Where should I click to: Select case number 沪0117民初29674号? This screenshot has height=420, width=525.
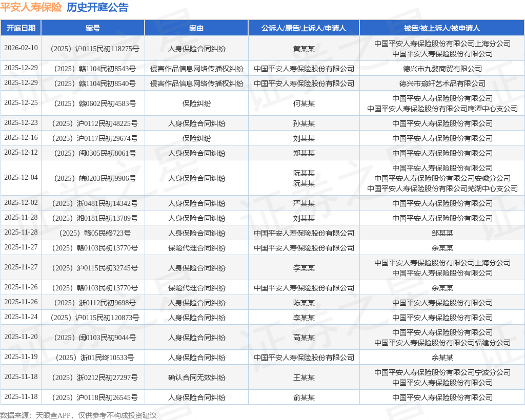[x=95, y=138]
